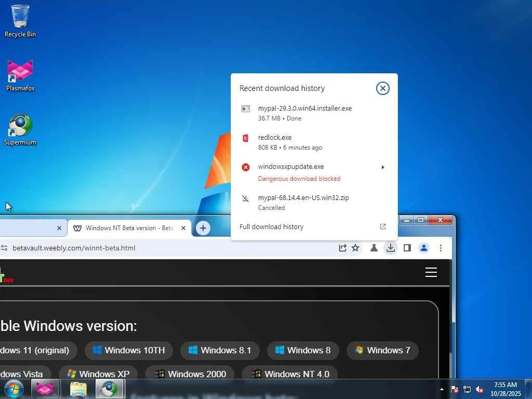Open the Action Center flag icon
This screenshot has width=532, height=399.
(455, 389)
